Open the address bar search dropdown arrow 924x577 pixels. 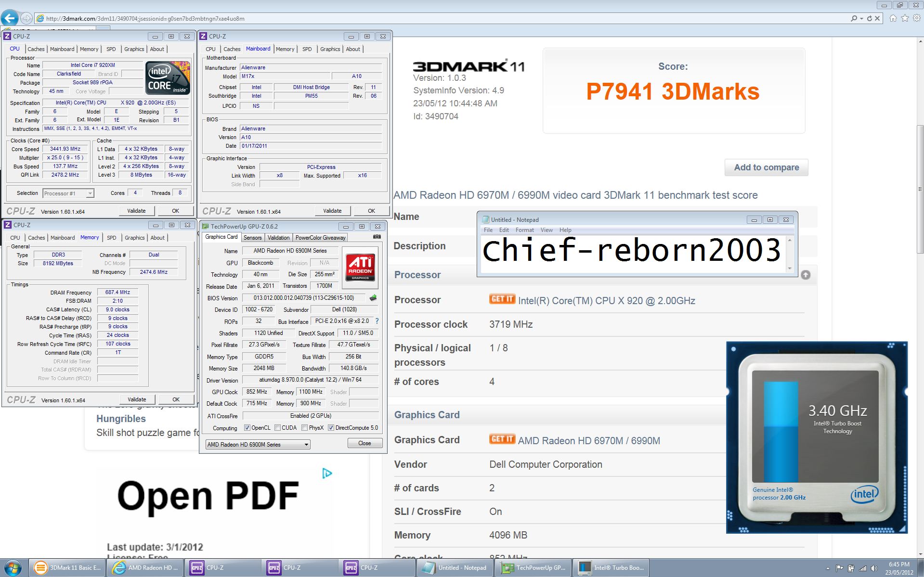(x=861, y=18)
